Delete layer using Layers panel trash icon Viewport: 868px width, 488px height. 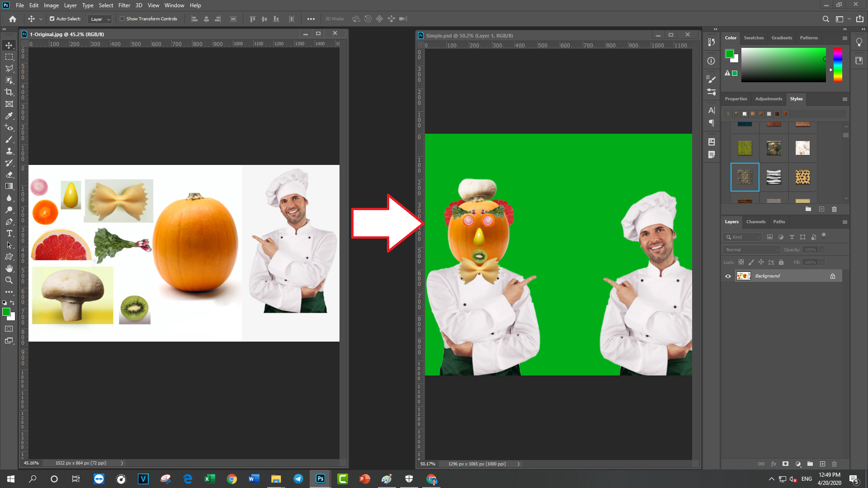834,464
